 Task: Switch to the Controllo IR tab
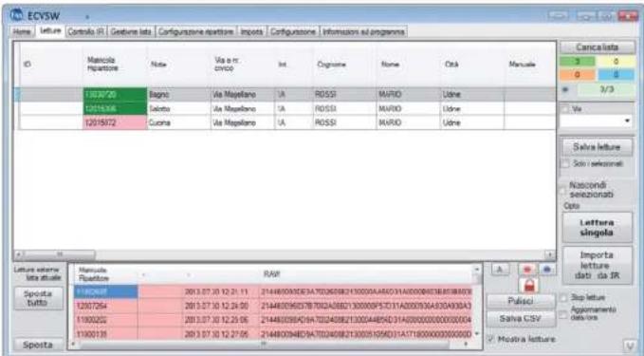point(86,31)
